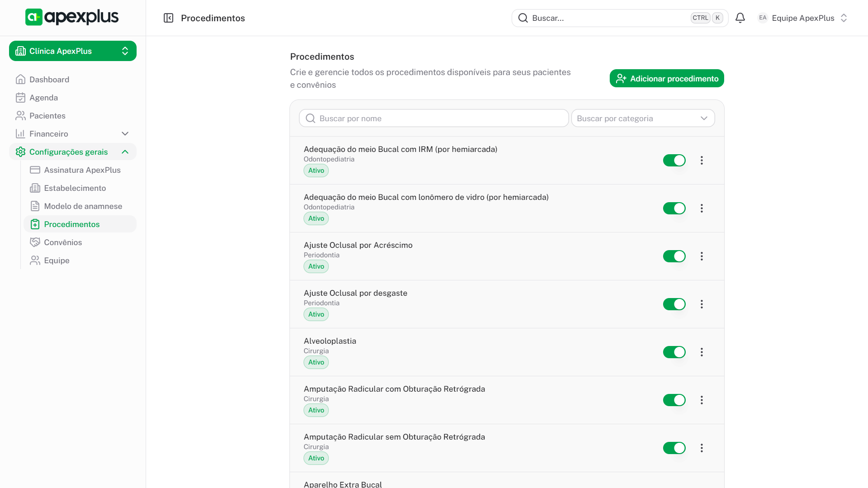Disable the Adequação do meio Bucal com IRM toggle

(x=674, y=161)
